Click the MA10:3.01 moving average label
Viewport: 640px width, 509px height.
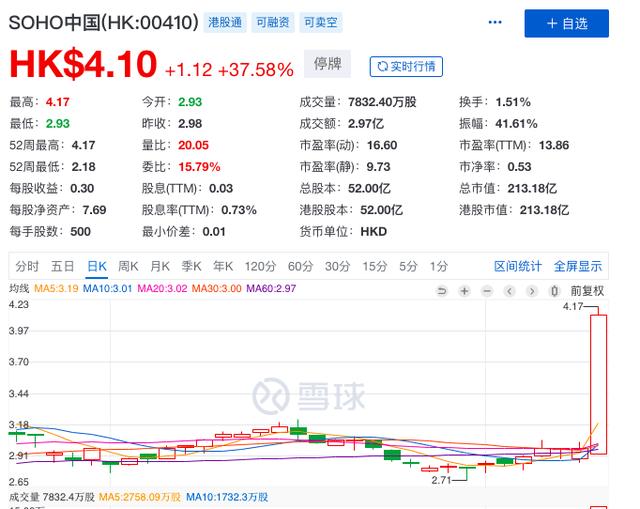tap(107, 289)
